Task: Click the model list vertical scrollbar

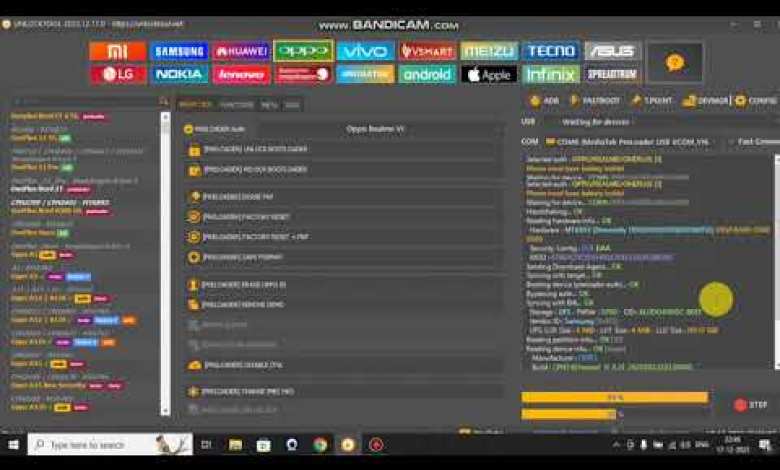Action: coord(165,264)
